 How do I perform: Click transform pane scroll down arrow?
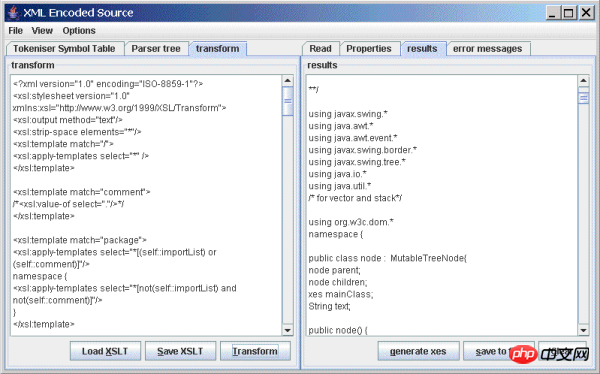(x=287, y=330)
